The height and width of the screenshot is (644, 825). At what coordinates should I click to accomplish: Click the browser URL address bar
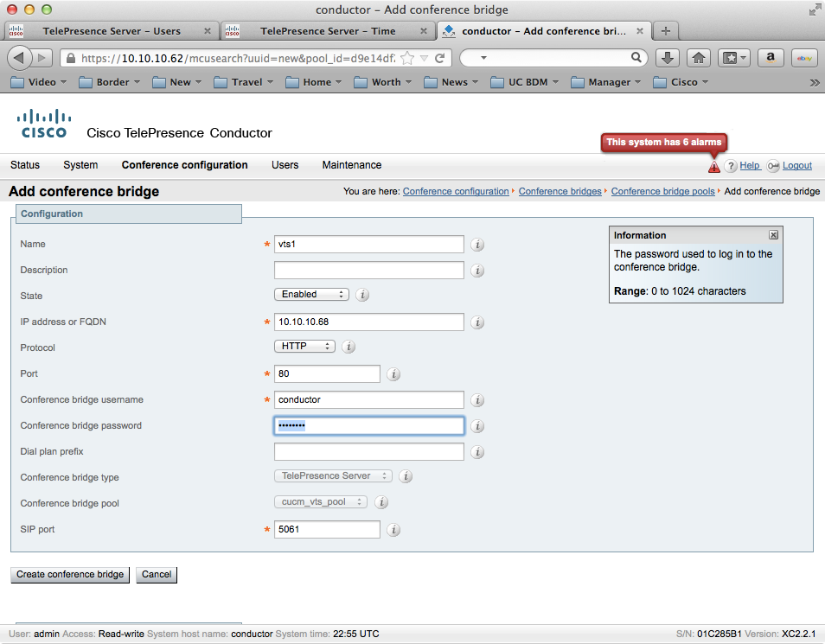238,58
